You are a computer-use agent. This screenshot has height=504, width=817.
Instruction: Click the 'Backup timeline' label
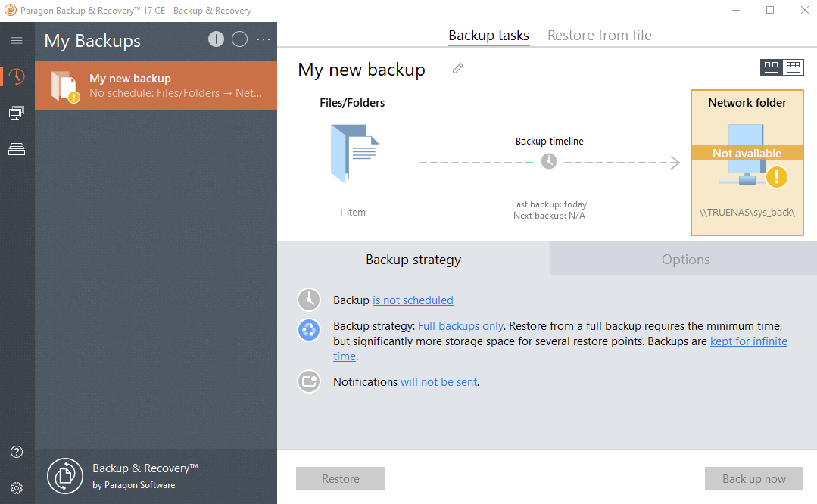pos(549,141)
